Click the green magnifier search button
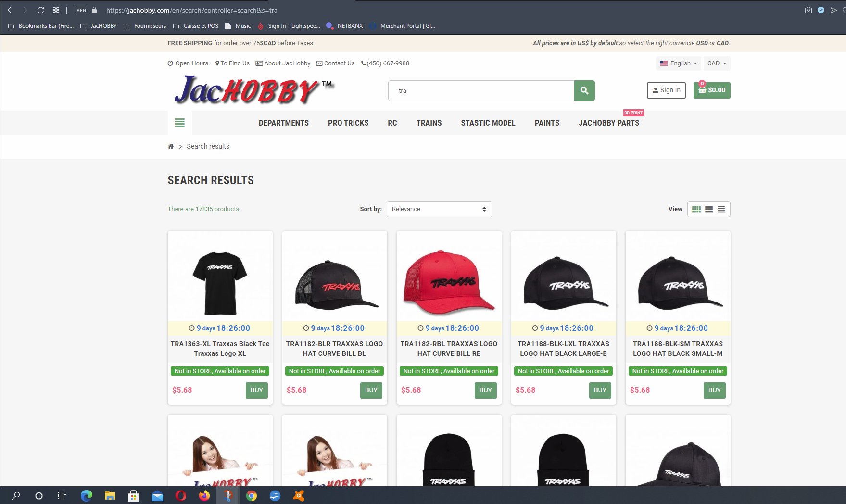The width and height of the screenshot is (846, 504). click(x=584, y=90)
